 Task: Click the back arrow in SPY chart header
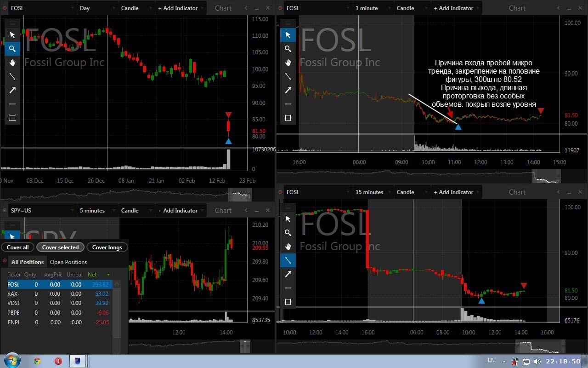coord(246,210)
